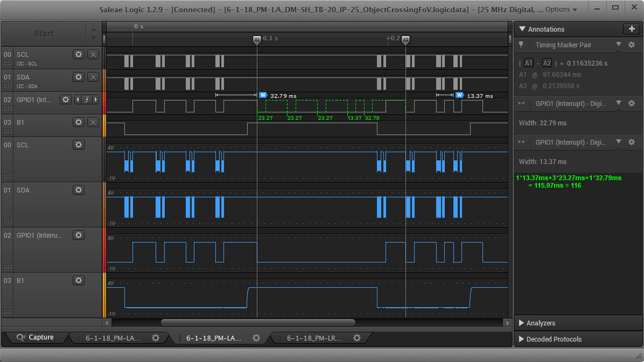Click the A1 @ 97.60344 ms entry
The image size is (644, 362).
point(550,75)
